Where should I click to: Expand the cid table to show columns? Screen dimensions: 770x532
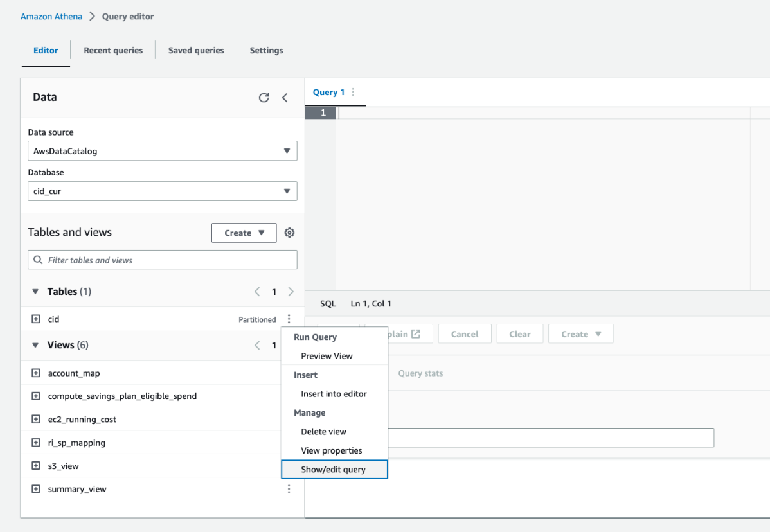(x=35, y=319)
